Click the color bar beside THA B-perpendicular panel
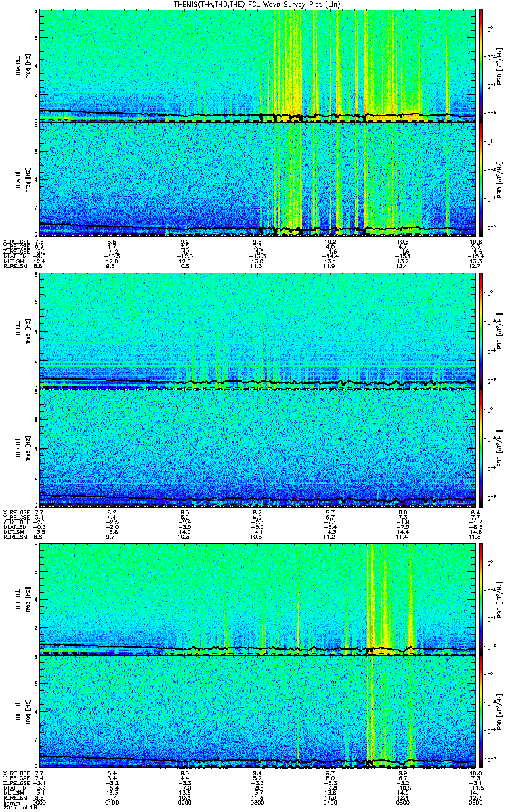Screen dimensions: 508x812 481,66
